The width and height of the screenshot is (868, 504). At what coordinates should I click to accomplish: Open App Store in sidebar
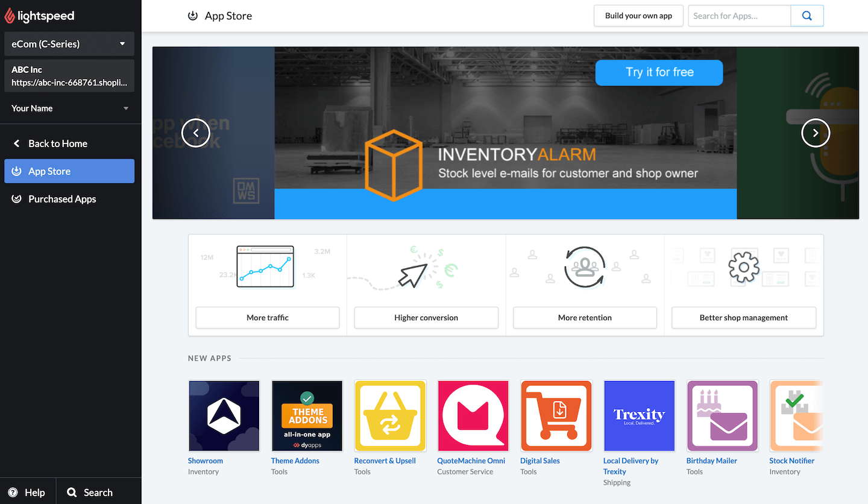click(69, 171)
